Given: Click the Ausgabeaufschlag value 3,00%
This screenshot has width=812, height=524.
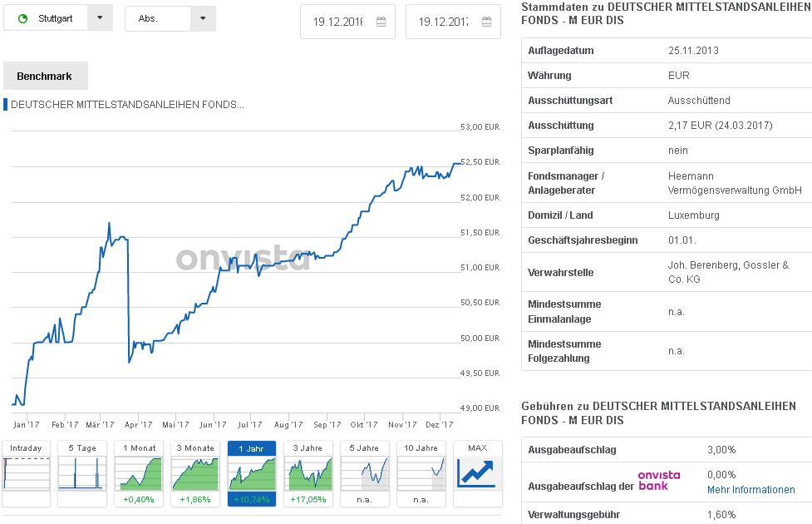Looking at the screenshot, I should 721,449.
